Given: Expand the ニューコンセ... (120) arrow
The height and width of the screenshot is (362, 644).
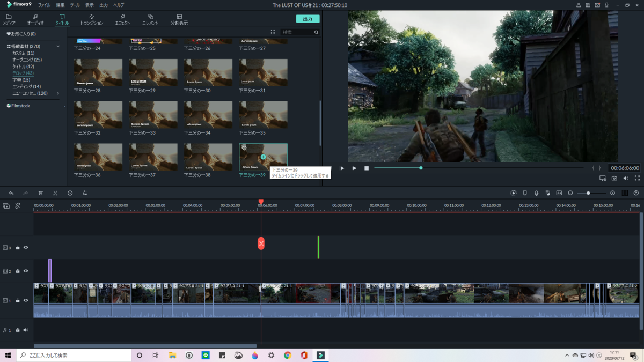Looking at the screenshot, I should [58, 93].
